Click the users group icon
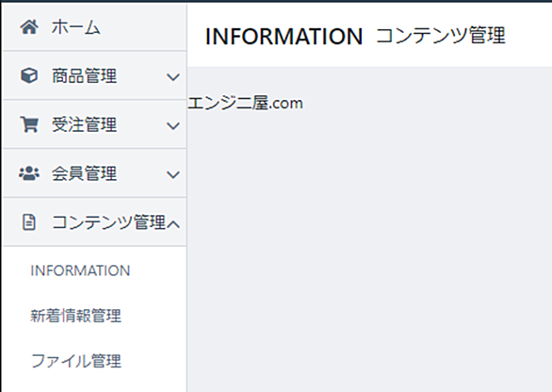 pos(29,173)
